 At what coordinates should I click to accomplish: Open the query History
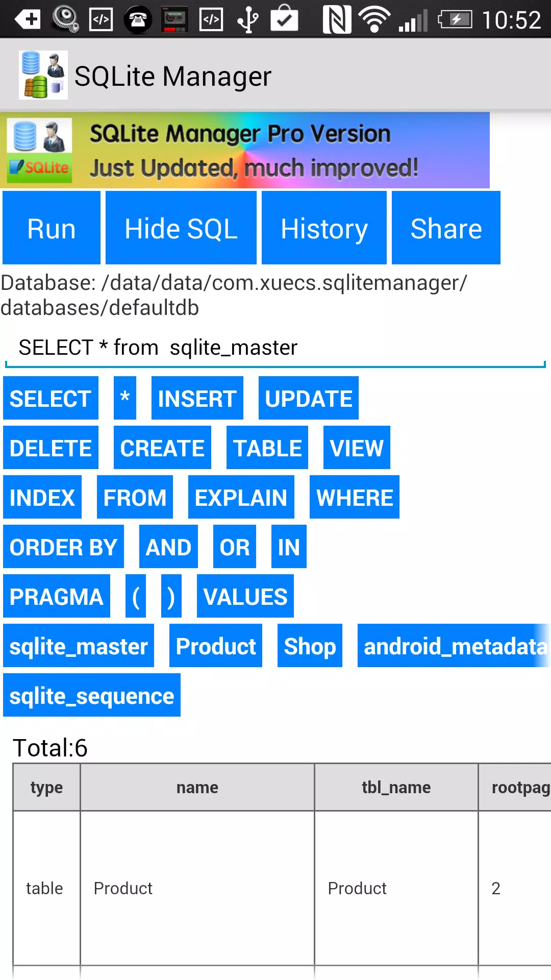click(x=324, y=228)
